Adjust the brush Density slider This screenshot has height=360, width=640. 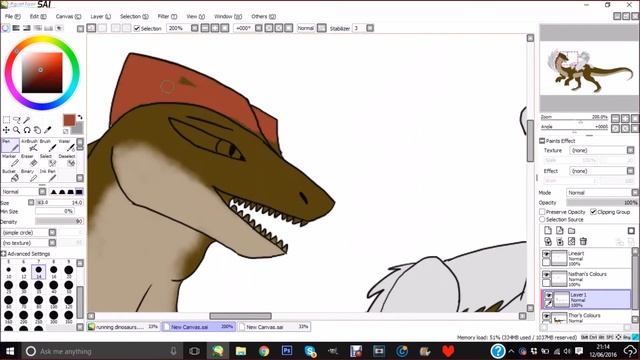[59, 221]
